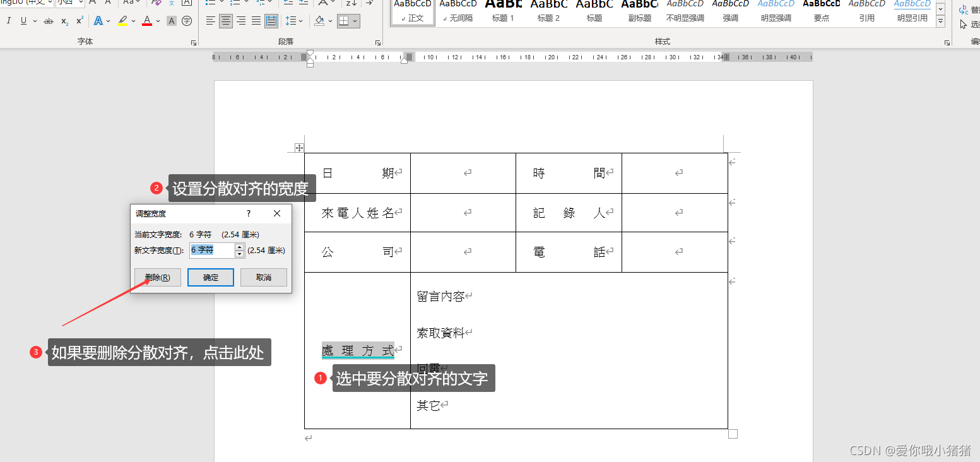The image size is (980, 462).
Task: Confirm width with 确定 button
Action: (x=211, y=278)
